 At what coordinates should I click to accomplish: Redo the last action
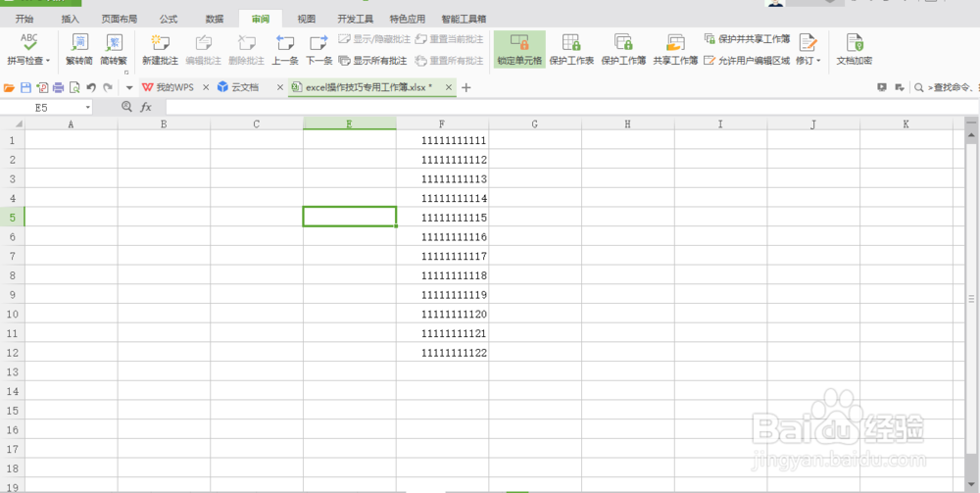click(108, 87)
